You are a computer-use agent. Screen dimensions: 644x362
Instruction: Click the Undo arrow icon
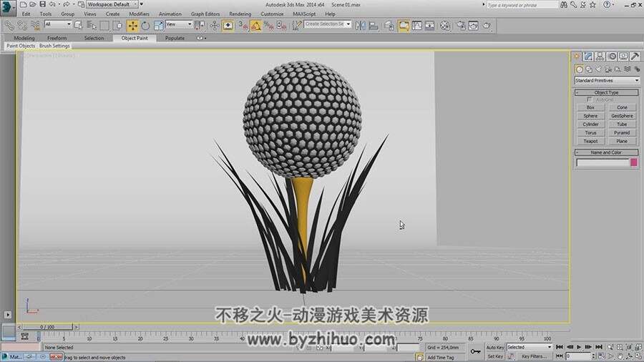[x=52, y=4]
